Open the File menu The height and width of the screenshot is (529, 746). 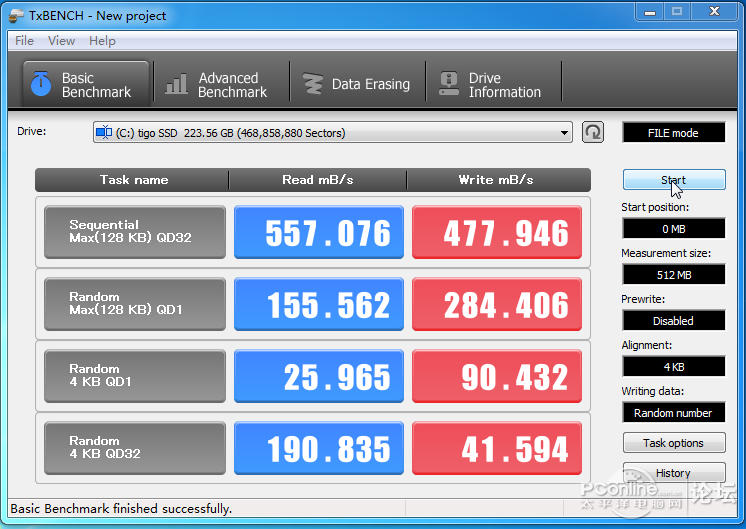pos(24,41)
